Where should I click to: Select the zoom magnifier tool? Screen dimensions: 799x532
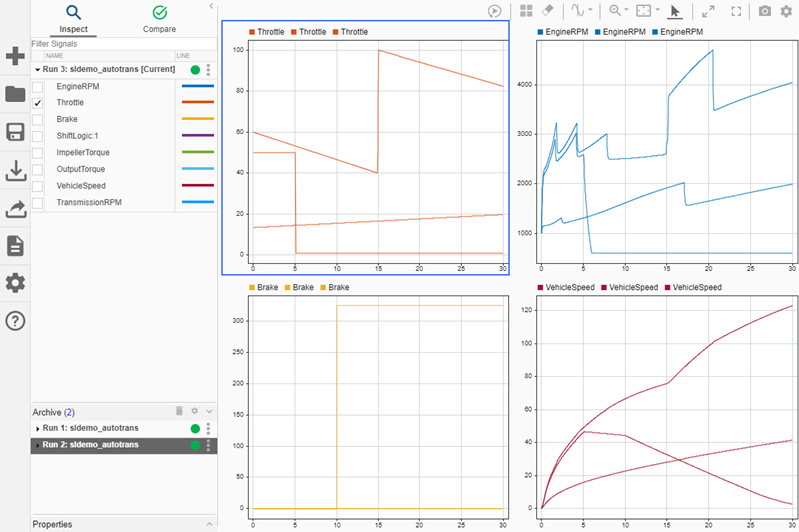pyautogui.click(x=615, y=10)
